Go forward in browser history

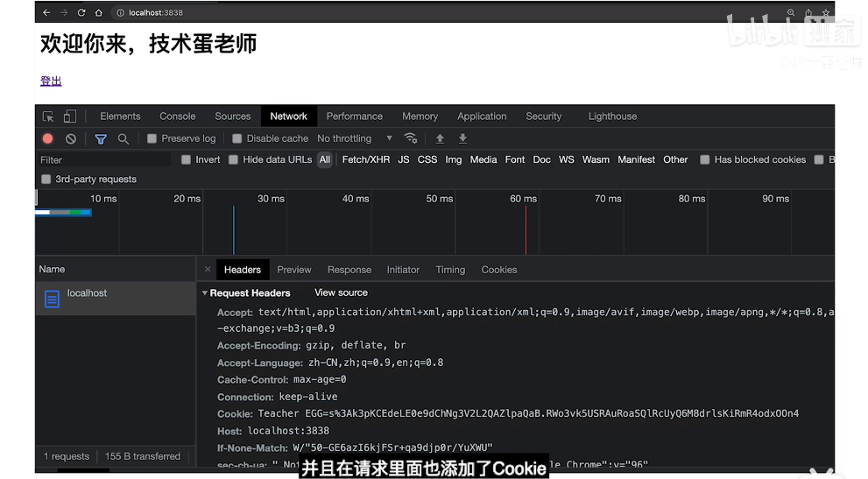pyautogui.click(x=64, y=12)
